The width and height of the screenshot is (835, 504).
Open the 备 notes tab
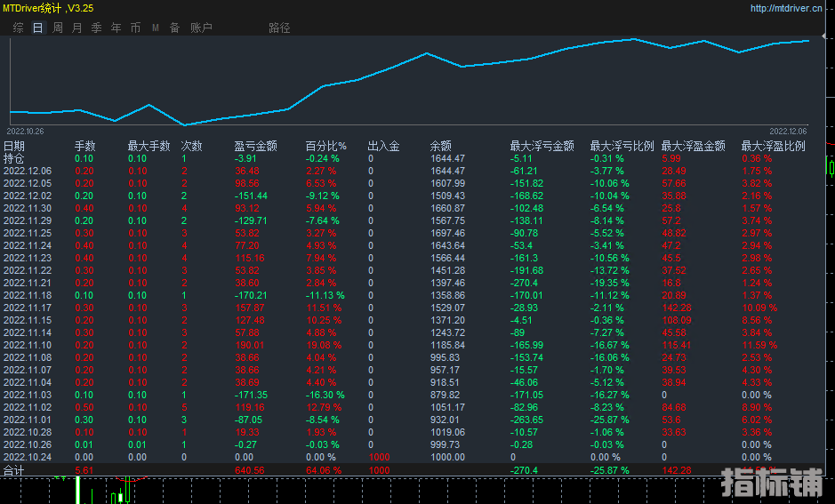174,28
